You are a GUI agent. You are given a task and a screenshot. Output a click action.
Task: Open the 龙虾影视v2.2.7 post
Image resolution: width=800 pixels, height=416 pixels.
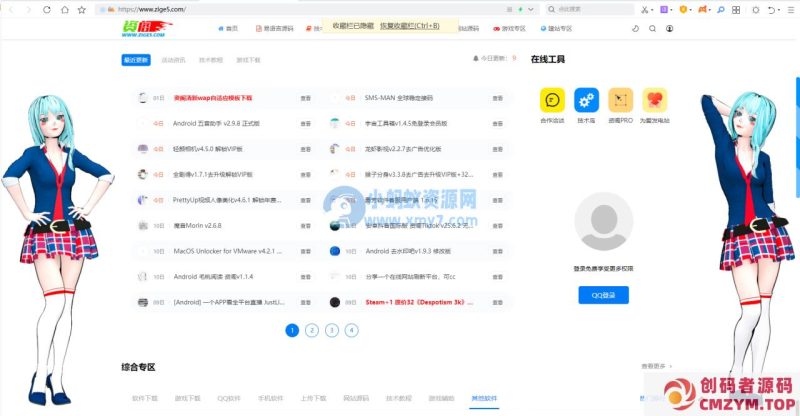(403, 149)
